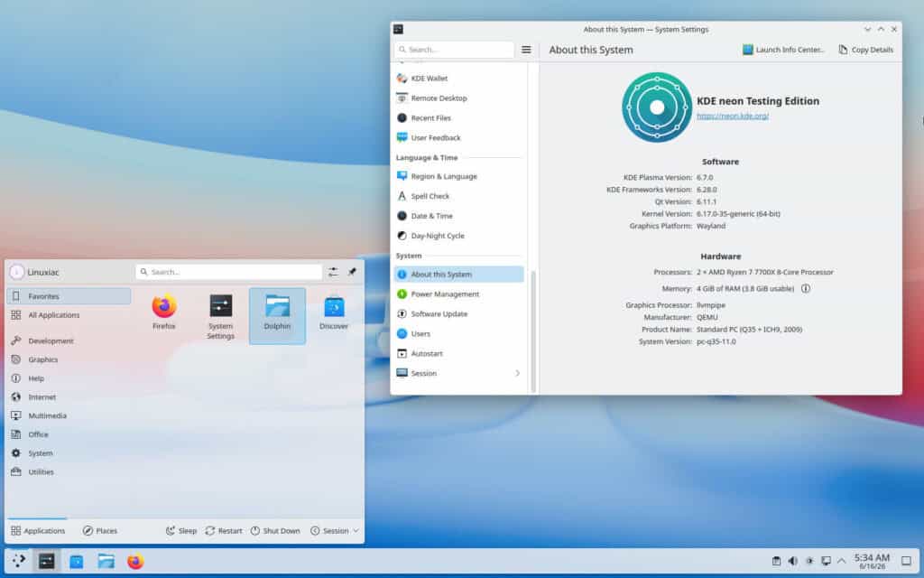
Task: Click the Dolphin file manager taskbar icon
Action: pyautogui.click(x=106, y=561)
